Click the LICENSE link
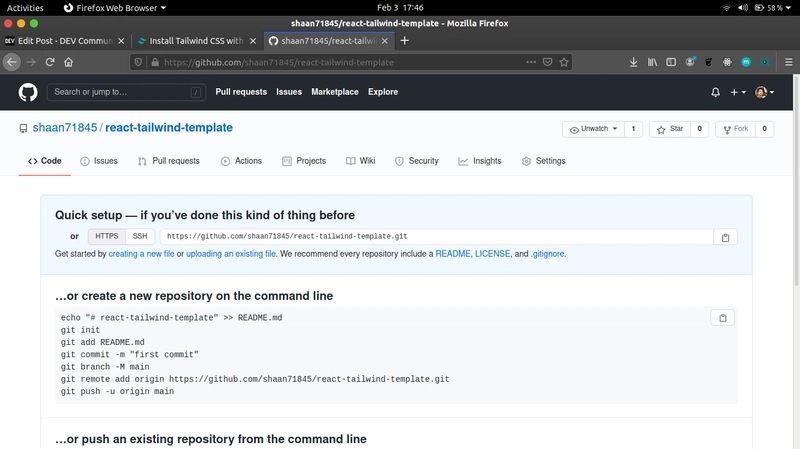Viewport: 800px width, 449px height. click(492, 254)
